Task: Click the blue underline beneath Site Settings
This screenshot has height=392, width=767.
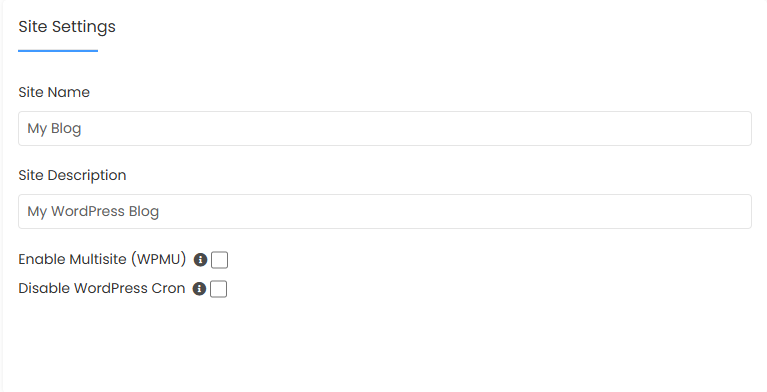Action: coord(58,50)
